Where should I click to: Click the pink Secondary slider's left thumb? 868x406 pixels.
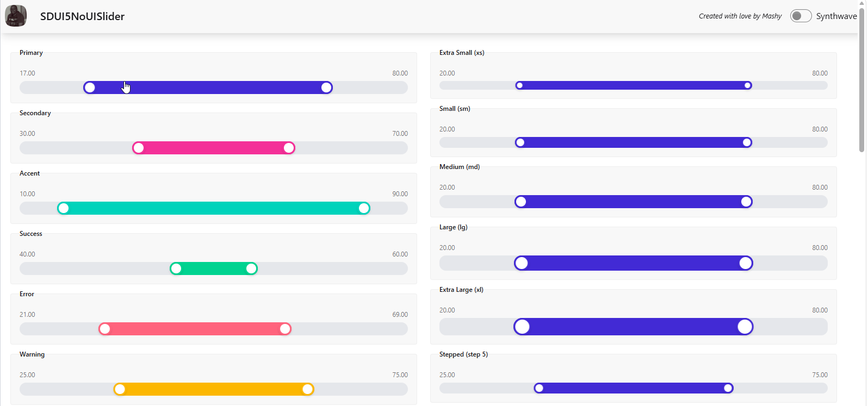tap(139, 148)
